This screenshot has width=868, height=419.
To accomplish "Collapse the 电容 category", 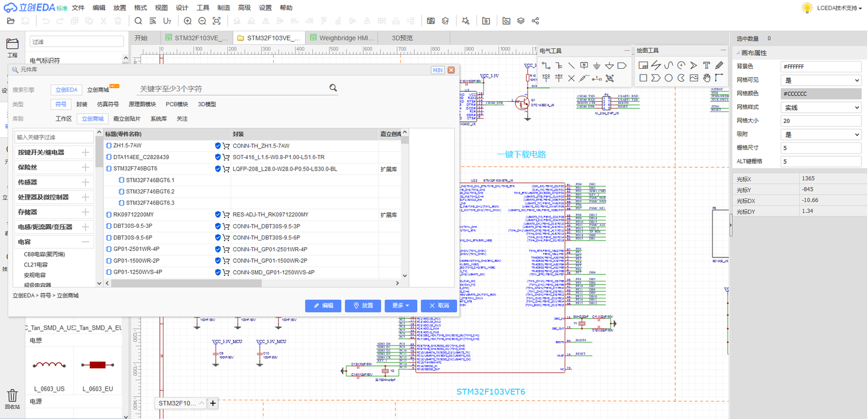I will pyautogui.click(x=86, y=242).
